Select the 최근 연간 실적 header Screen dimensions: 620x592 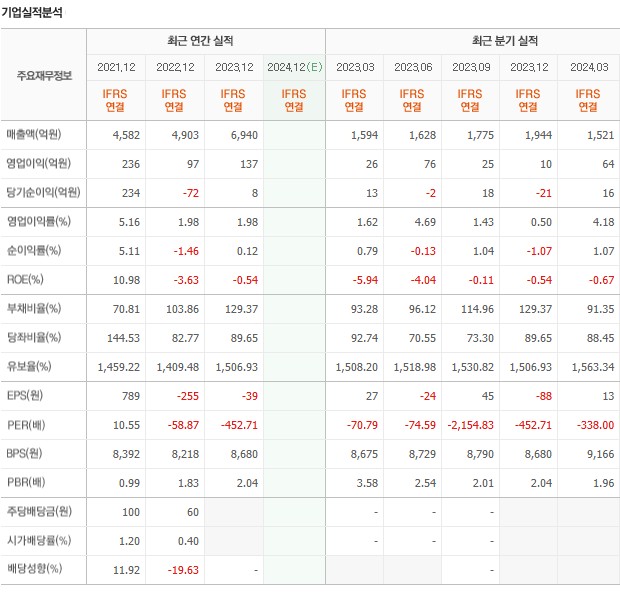click(200, 41)
